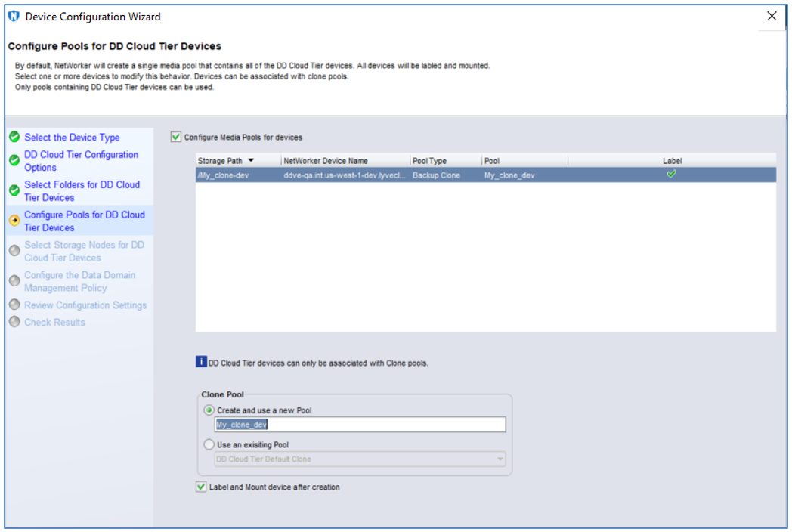Screen dimensions: 792x532
Task: Open DD Cloud Tier Configuration Options step
Action: (81, 161)
